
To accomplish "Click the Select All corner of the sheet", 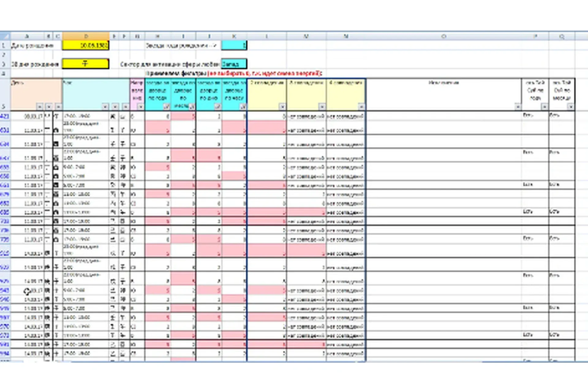I will pos(5,36).
